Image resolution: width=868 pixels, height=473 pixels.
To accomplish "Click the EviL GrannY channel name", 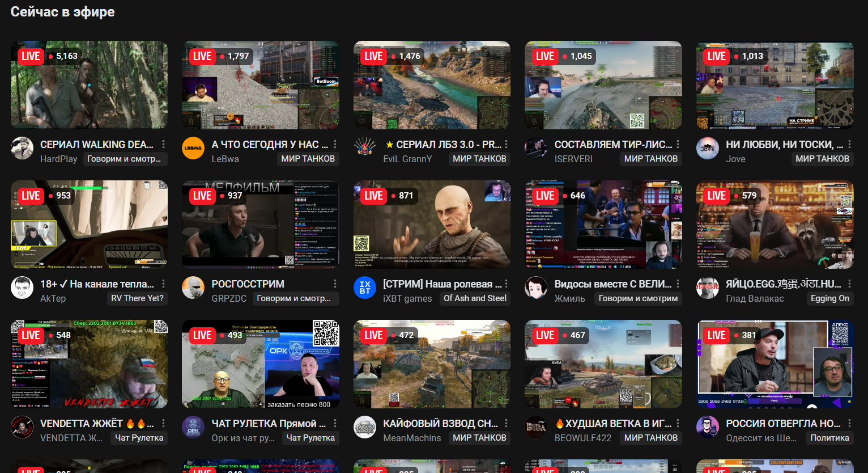I will tap(407, 159).
